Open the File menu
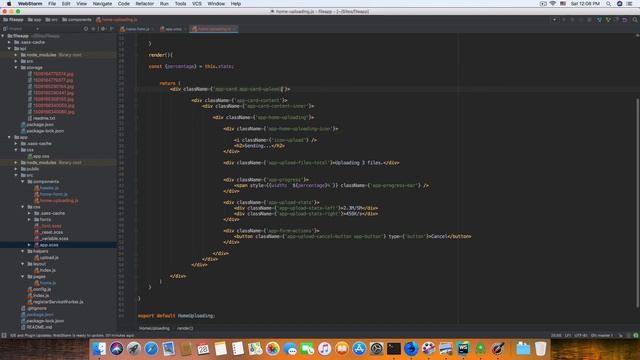The width and height of the screenshot is (640, 360). coord(52,4)
